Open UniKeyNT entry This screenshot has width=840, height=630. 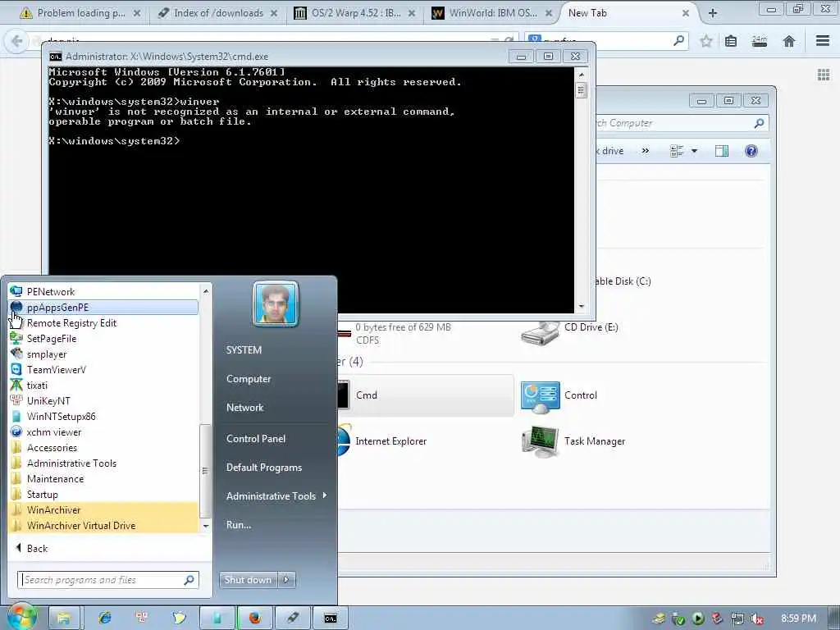[103, 400]
